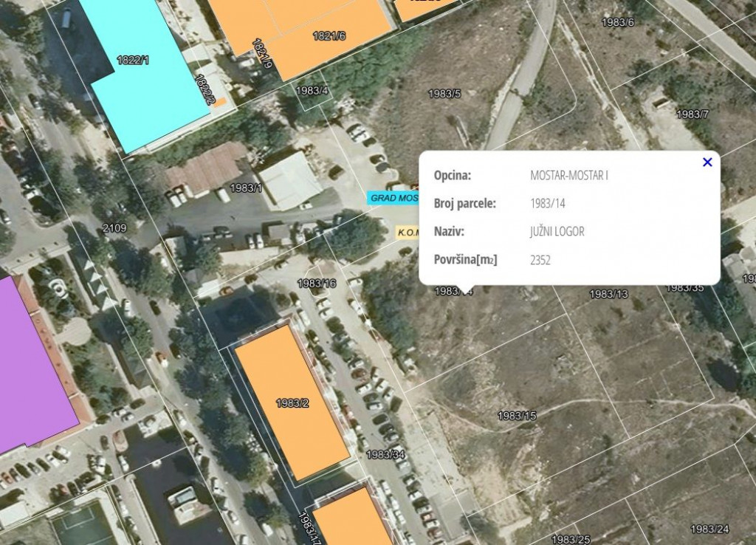This screenshot has width=756, height=545.
Task: Pick parcel 1983/7 in the upper right
Action: pyautogui.click(x=692, y=114)
